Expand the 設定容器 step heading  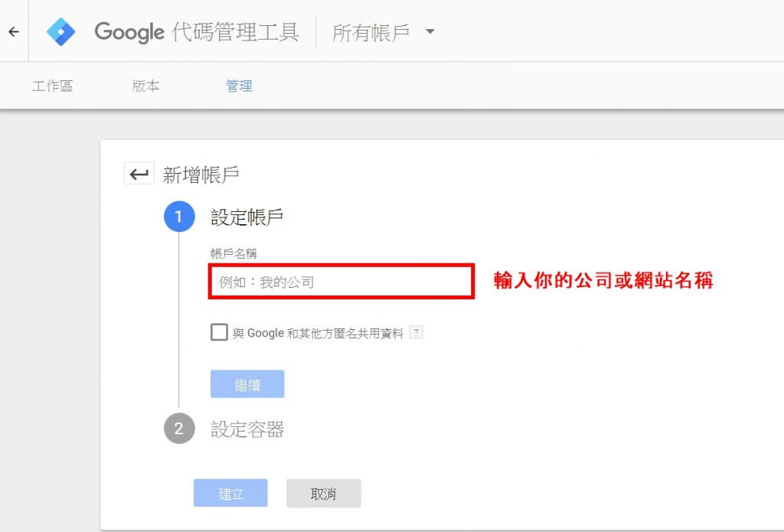(247, 429)
